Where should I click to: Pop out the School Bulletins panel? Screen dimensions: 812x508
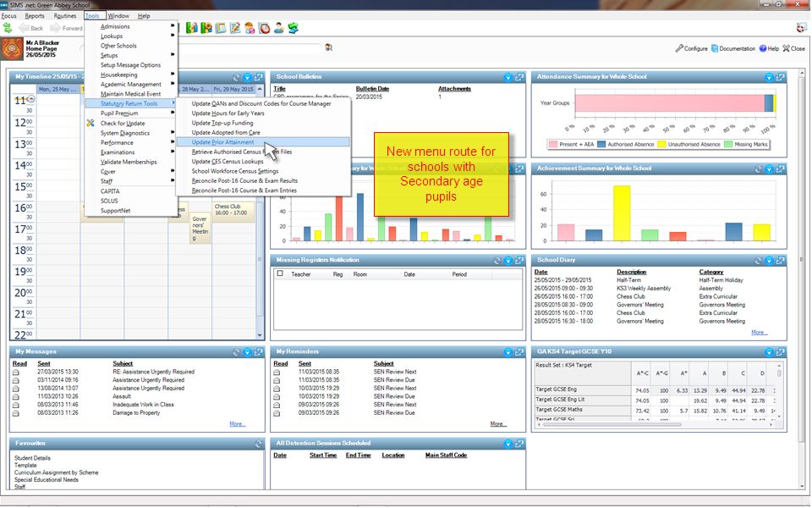[x=519, y=77]
